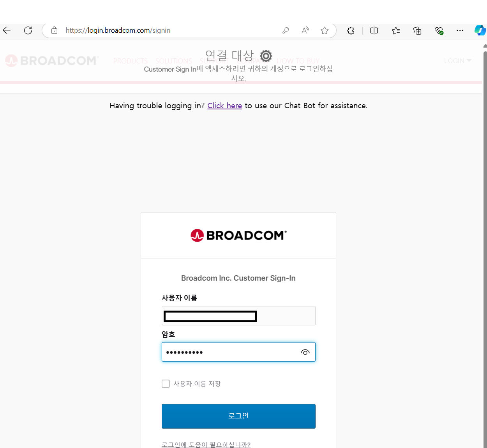487x448 pixels.
Task: Open 로그인에 도움이 필요하십니까 help link
Action: (x=206, y=444)
